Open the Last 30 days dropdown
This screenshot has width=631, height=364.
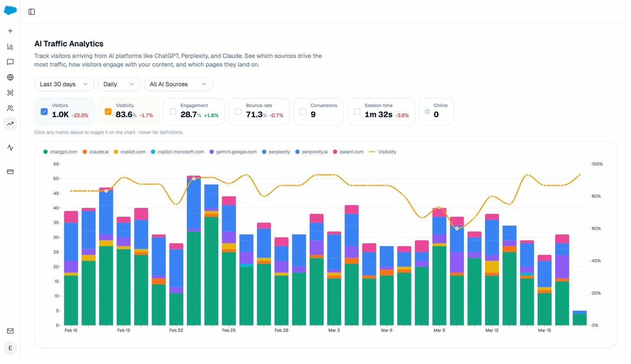pos(64,84)
